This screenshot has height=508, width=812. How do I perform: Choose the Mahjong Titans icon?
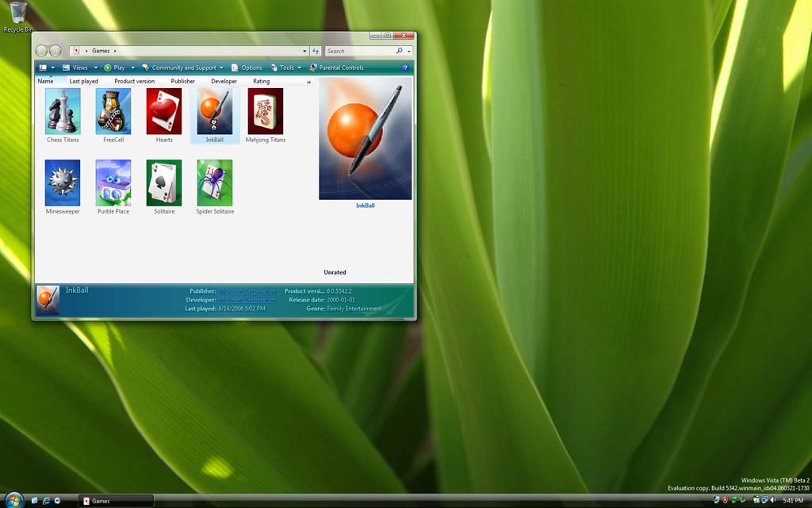point(266,111)
